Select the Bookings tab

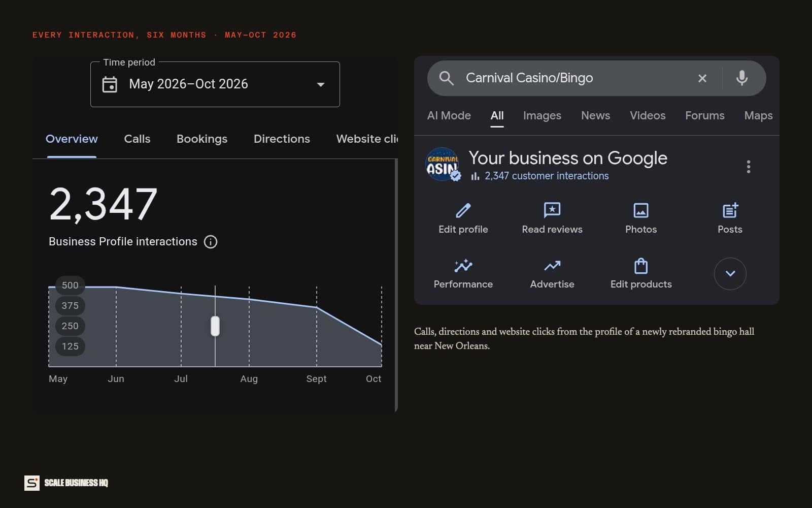point(202,139)
